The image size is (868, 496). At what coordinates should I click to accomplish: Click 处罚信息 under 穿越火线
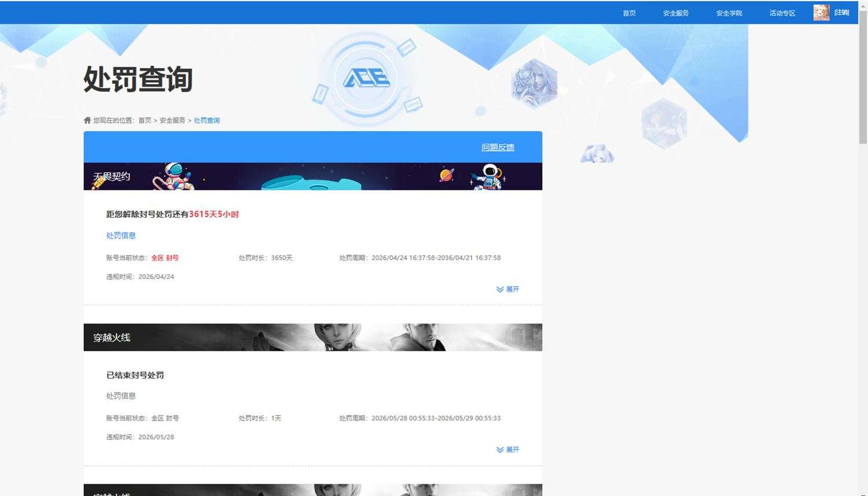pos(121,396)
